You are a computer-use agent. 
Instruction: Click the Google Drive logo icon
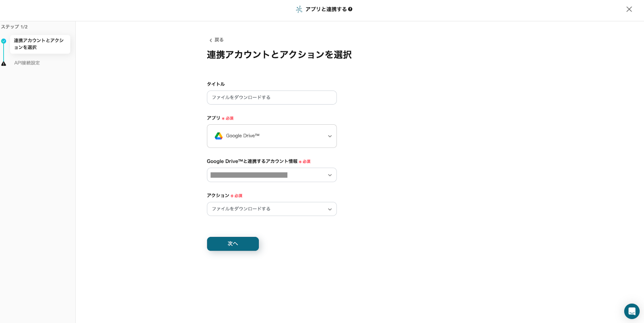pos(219,136)
